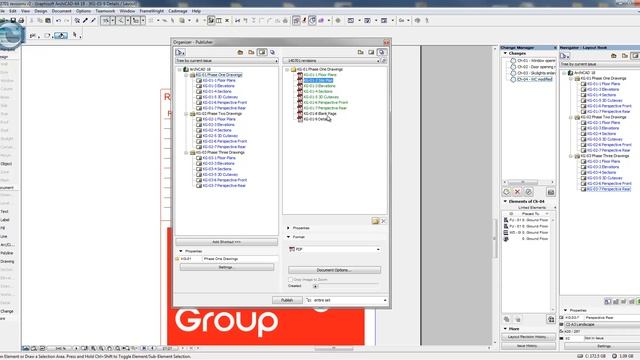Select the Change tool in the toolbox
640x360 pixels.
coord(7,311)
